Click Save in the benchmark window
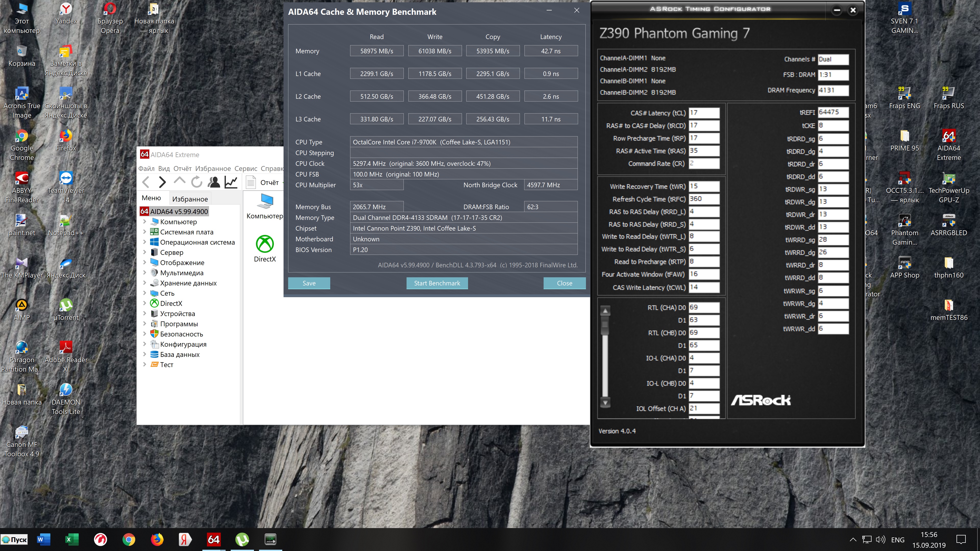 point(309,283)
